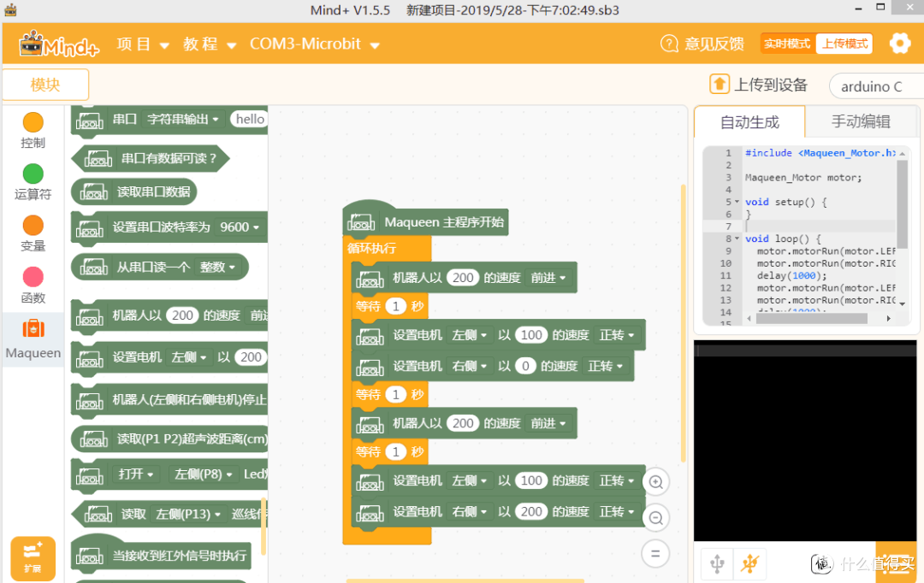Click the speed 0 field in motor block
Viewport: 924px width, 583px height.
click(x=525, y=366)
